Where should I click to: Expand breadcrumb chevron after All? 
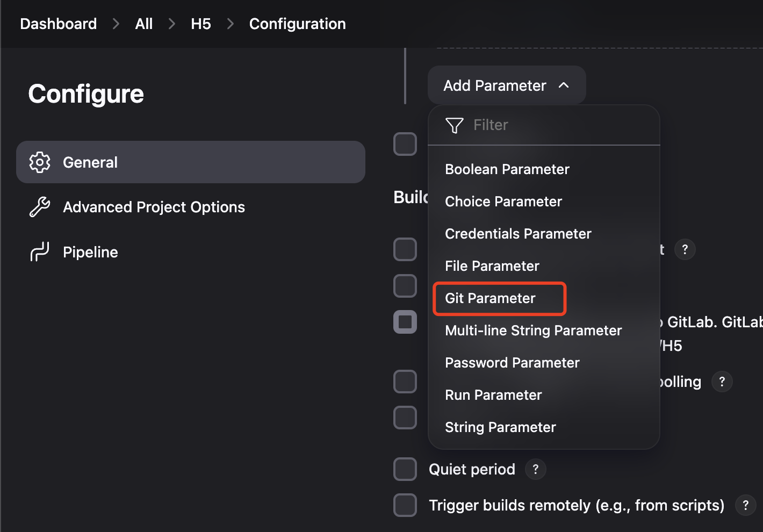coord(172,24)
